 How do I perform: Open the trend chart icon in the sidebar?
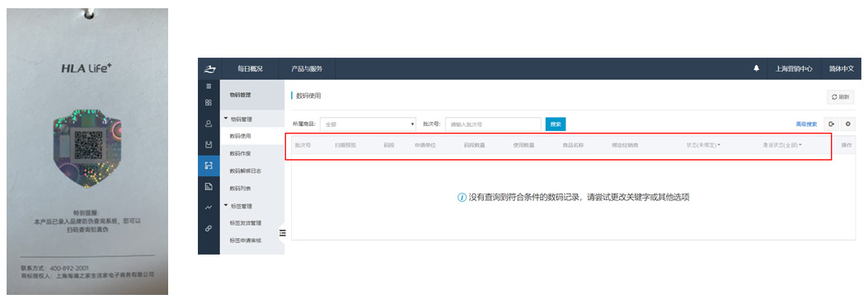(209, 208)
